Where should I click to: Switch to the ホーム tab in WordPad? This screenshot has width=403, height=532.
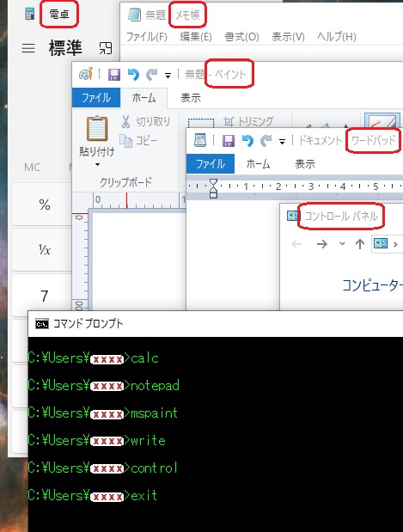(x=258, y=164)
